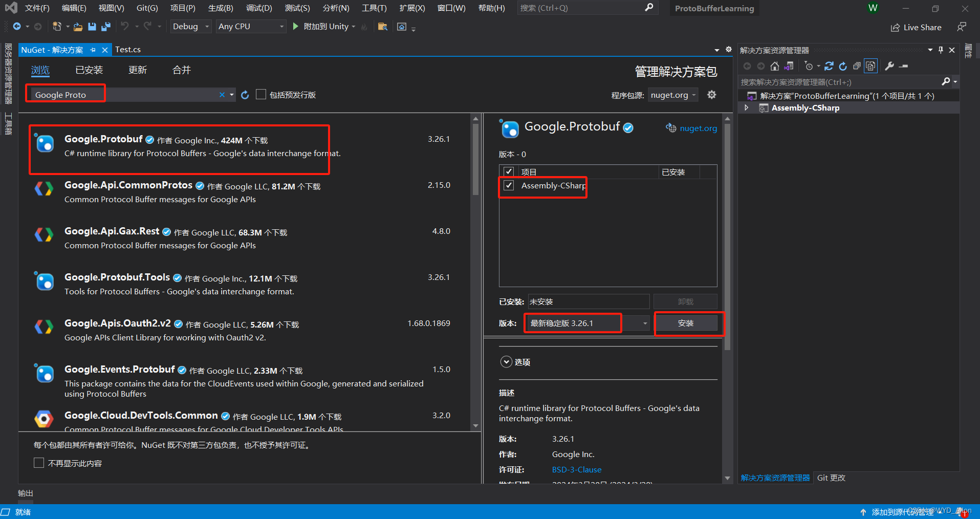Open the Solution Explorer window options dropdown arrow

pos(930,50)
